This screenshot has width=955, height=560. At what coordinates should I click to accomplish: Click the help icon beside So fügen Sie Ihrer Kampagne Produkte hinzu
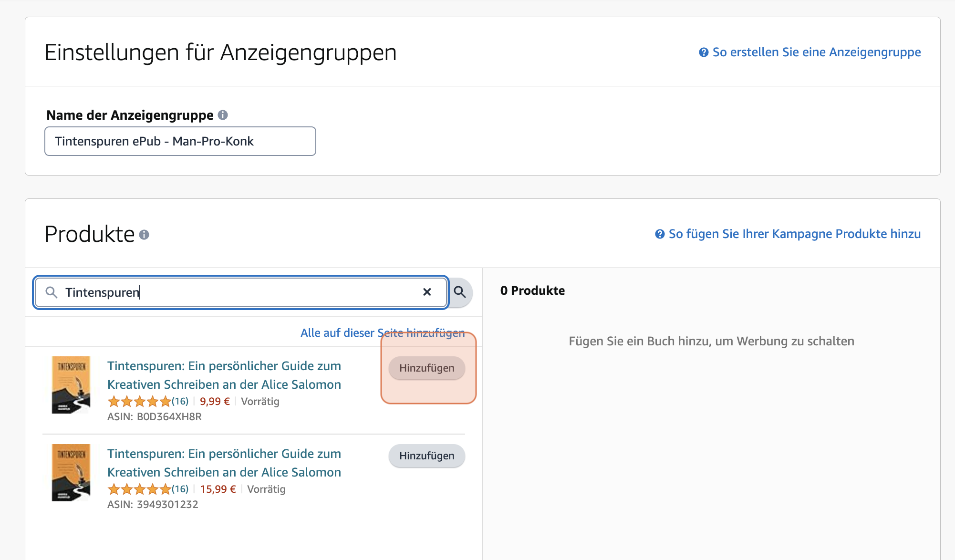(659, 234)
